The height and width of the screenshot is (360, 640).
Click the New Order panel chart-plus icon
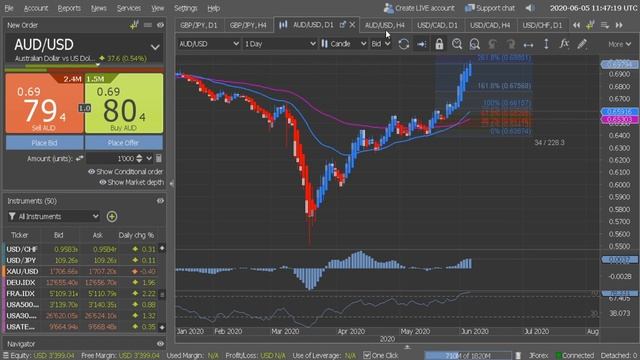point(134,25)
